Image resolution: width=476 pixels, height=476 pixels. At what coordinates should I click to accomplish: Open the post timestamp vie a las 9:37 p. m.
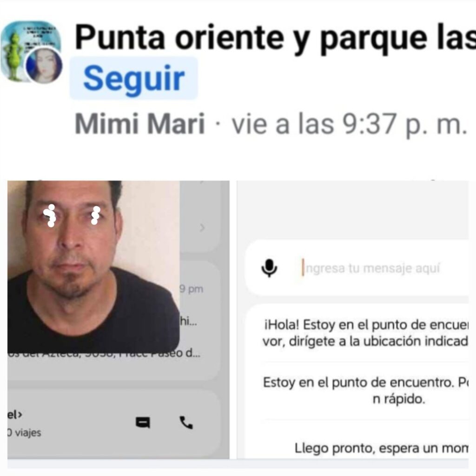(x=349, y=124)
